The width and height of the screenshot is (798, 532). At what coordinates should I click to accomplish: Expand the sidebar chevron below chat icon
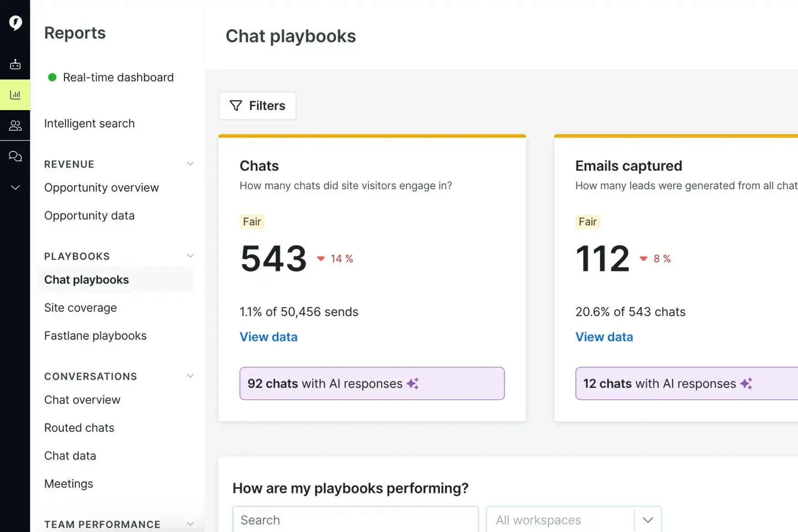pyautogui.click(x=15, y=187)
